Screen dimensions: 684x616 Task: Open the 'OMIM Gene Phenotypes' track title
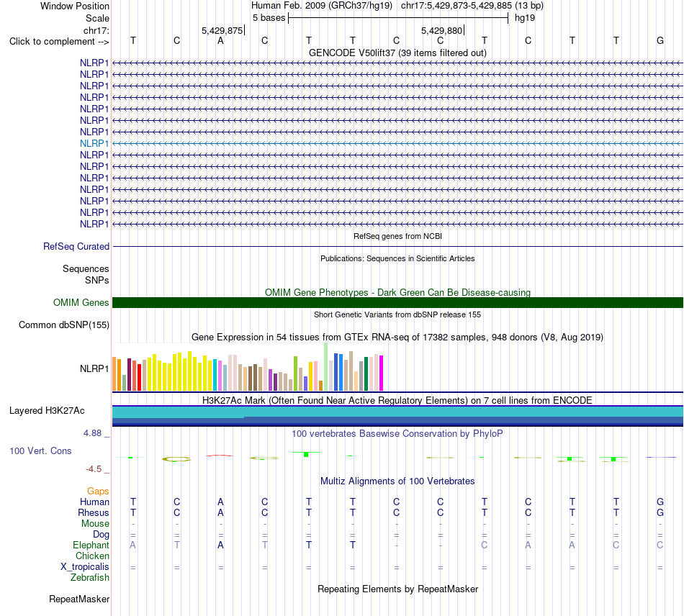click(x=397, y=292)
